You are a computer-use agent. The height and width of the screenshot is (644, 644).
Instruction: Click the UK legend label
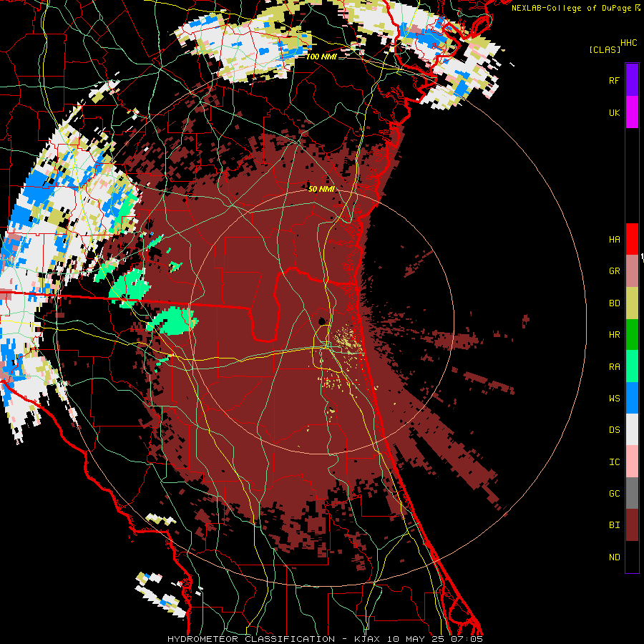[614, 112]
